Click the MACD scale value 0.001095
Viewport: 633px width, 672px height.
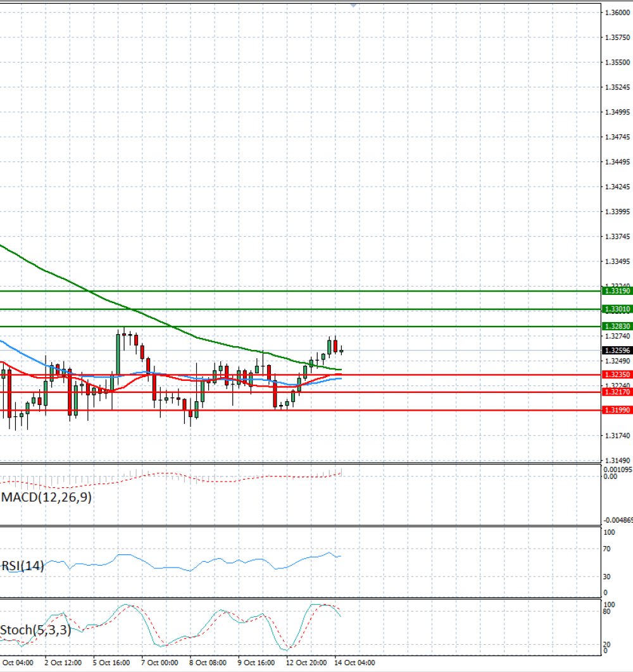click(x=618, y=470)
